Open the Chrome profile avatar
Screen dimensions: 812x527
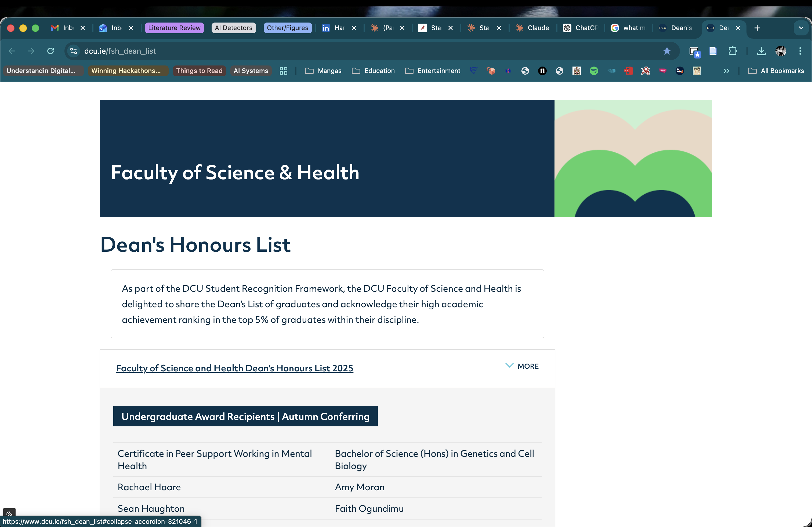781,51
